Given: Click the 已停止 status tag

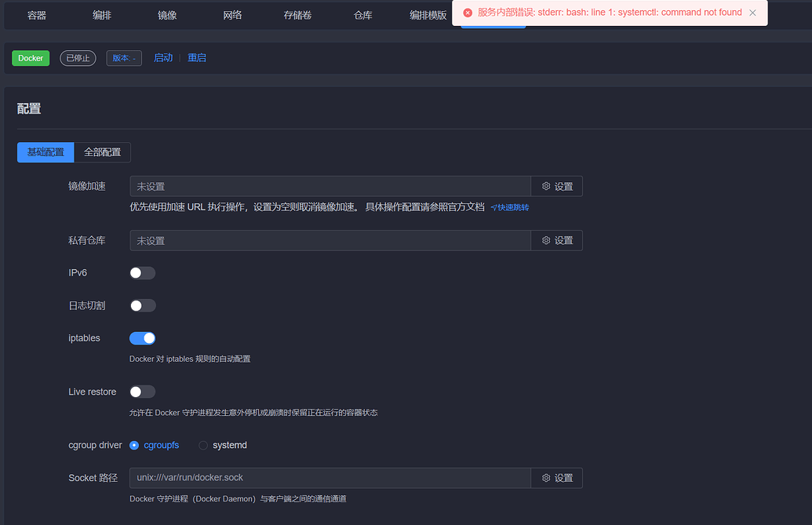Looking at the screenshot, I should pos(78,58).
